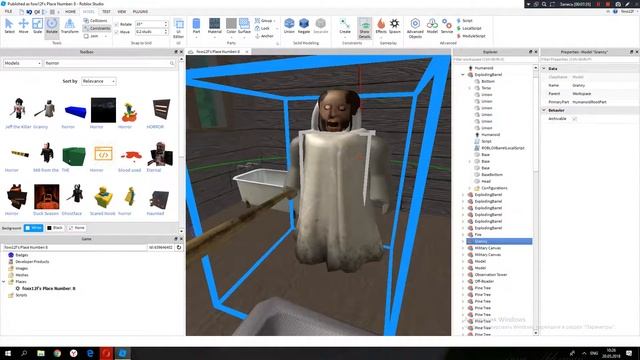Expand the Granny model in Explorer

tap(463, 242)
